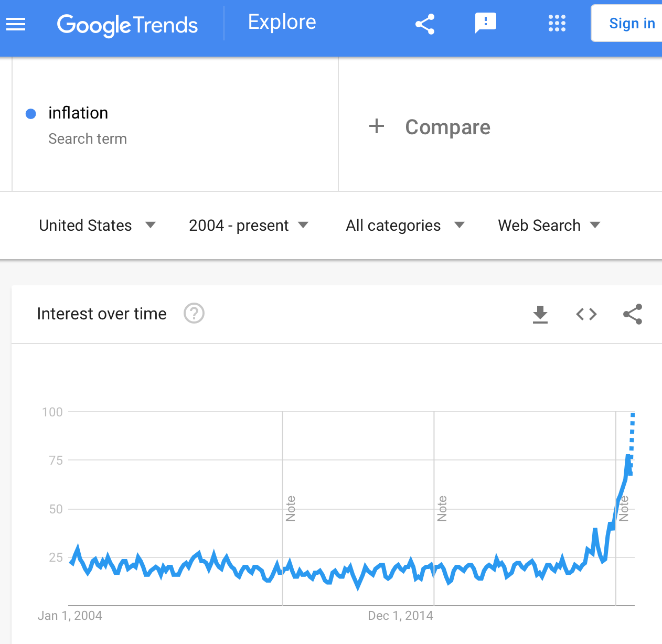Image resolution: width=662 pixels, height=644 pixels.
Task: Open the embed code icon
Action: click(586, 314)
